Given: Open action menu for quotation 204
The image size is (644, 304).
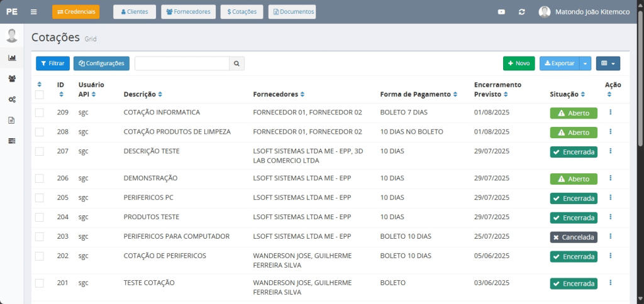Looking at the screenshot, I should click(610, 217).
